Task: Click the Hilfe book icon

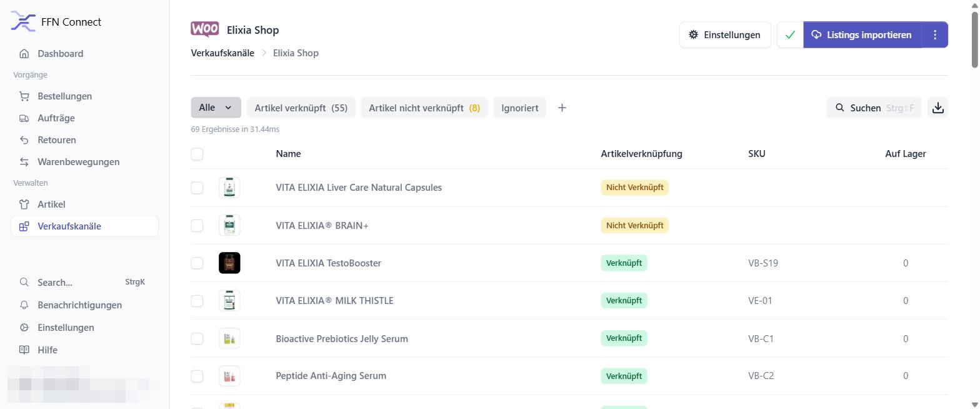Action: coord(24,350)
